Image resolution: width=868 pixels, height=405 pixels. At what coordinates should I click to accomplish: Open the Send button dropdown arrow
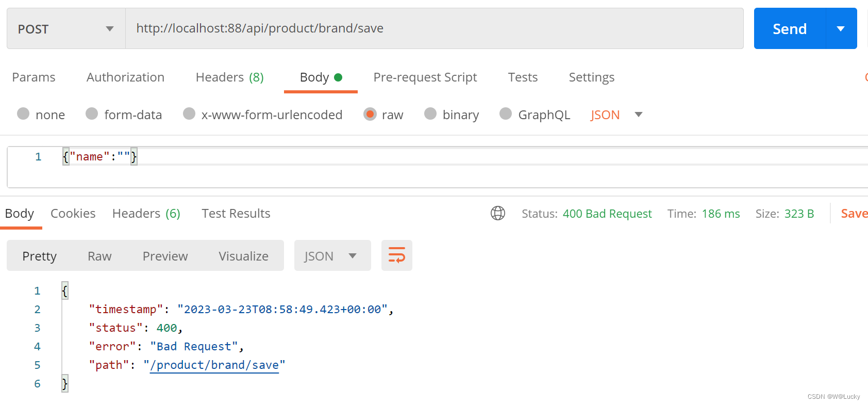tap(841, 28)
